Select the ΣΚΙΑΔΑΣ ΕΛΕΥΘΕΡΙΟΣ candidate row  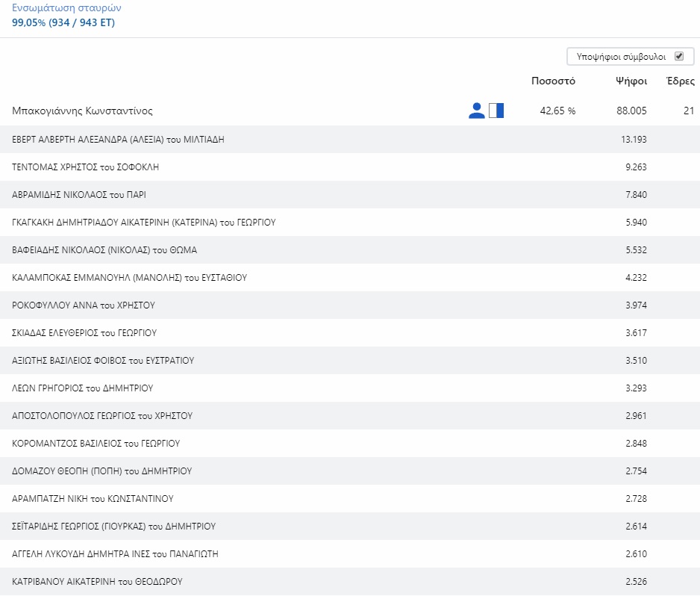84,333
